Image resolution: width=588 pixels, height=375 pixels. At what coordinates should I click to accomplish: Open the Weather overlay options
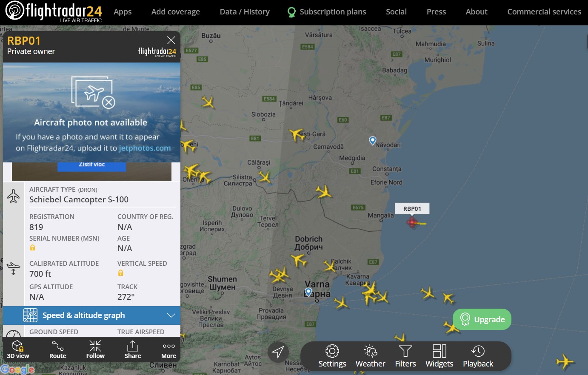pyautogui.click(x=371, y=356)
